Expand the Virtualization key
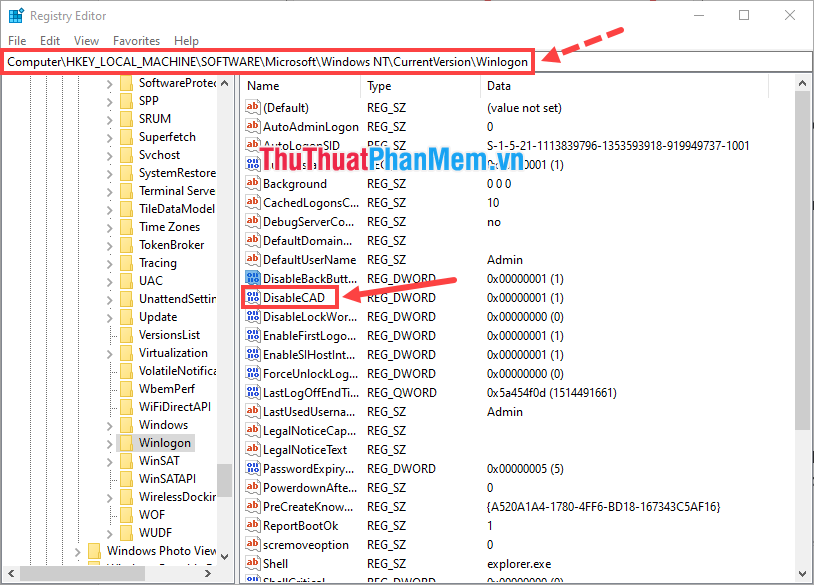 110,352
